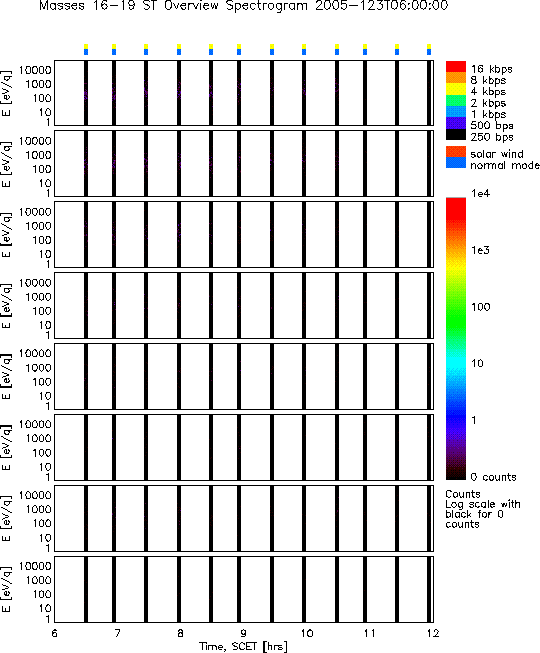This screenshot has height=653, width=540.
Task: Click the '0 counts' color bar label
Action: [x=493, y=477]
